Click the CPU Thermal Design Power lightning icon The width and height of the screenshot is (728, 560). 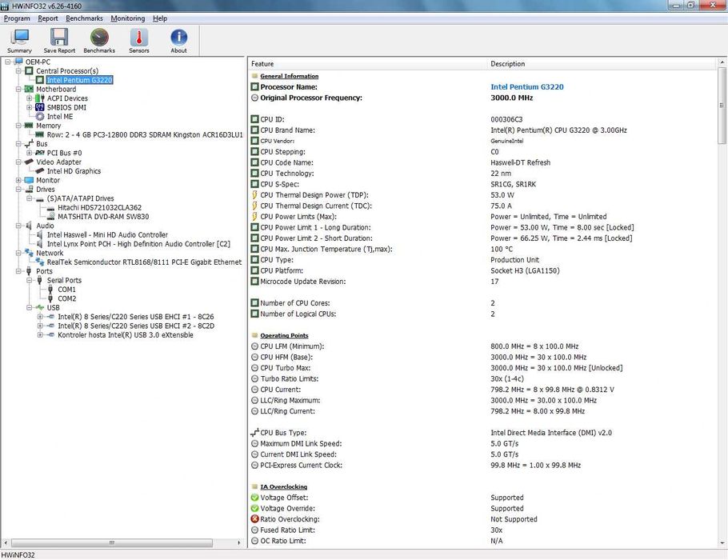click(254, 195)
